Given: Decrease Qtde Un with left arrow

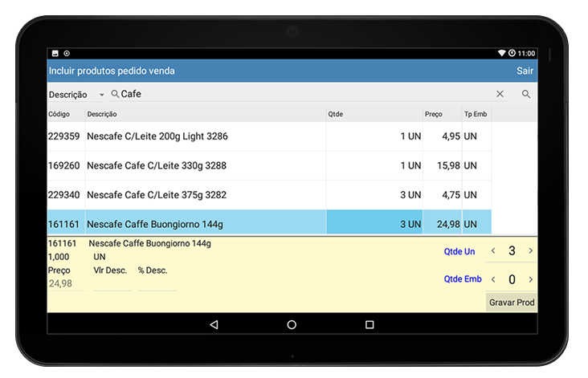Looking at the screenshot, I should (x=493, y=250).
